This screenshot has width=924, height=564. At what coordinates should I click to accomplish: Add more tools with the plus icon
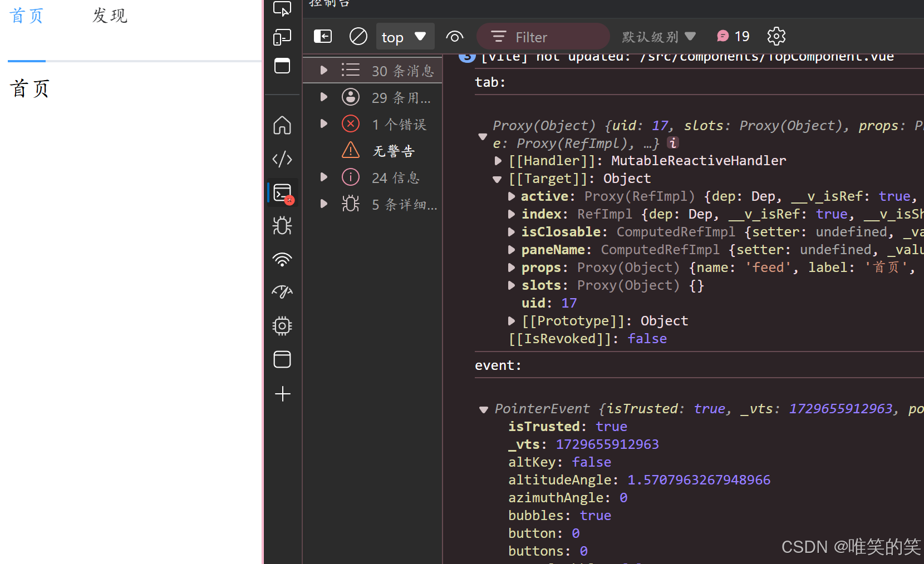click(282, 394)
